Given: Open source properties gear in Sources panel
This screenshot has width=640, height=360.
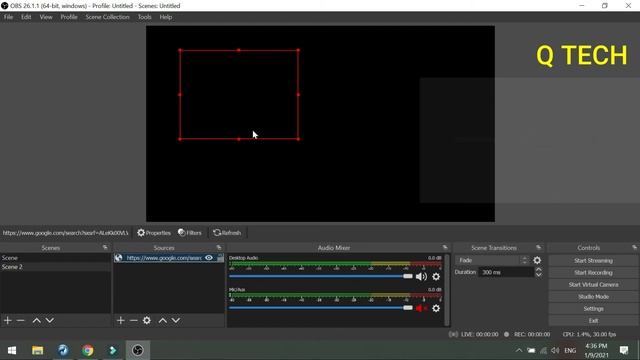Looking at the screenshot, I should [x=147, y=320].
